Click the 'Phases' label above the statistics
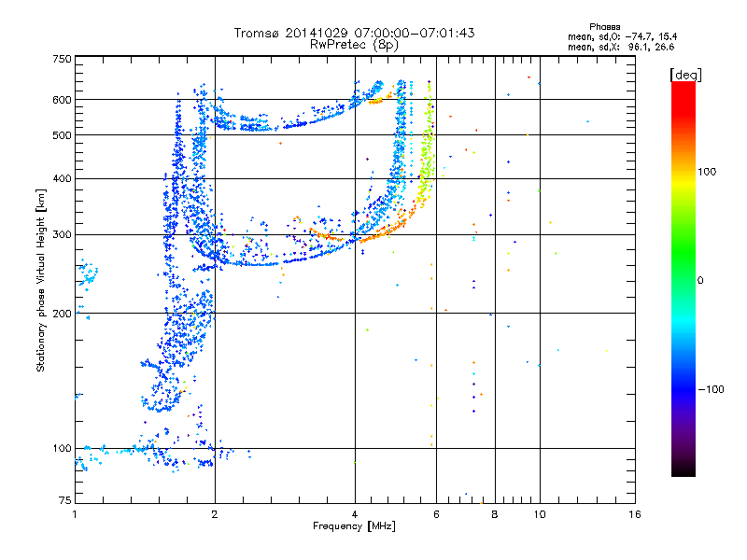Image resolution: width=747 pixels, height=560 pixels. click(x=604, y=27)
